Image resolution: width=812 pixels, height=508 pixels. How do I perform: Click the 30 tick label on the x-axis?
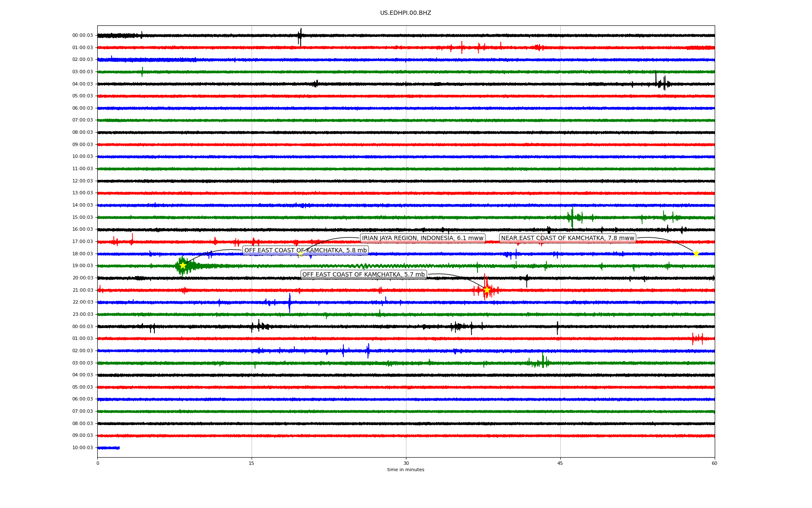[x=406, y=463]
